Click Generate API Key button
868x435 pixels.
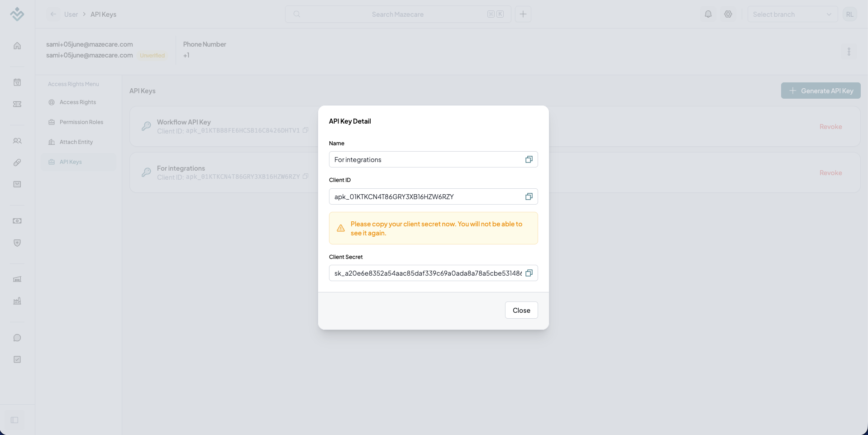pos(820,91)
